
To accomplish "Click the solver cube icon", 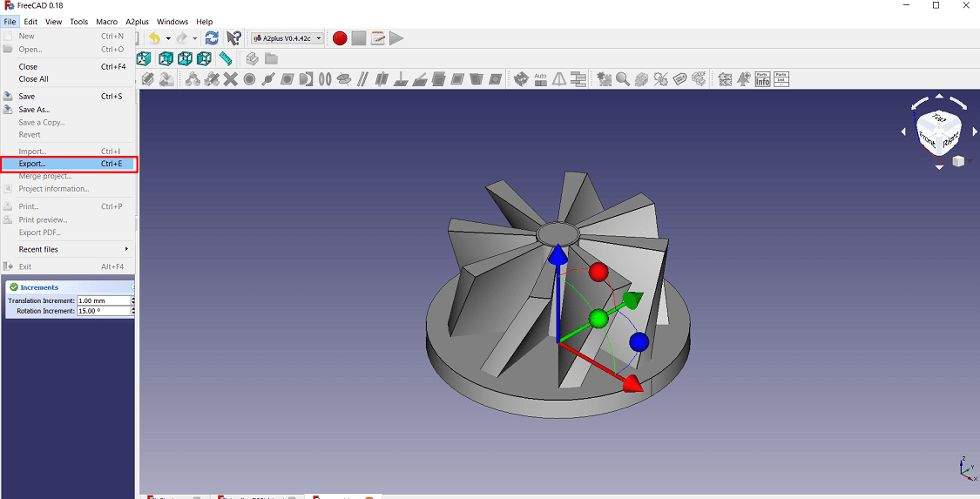I will 521,78.
